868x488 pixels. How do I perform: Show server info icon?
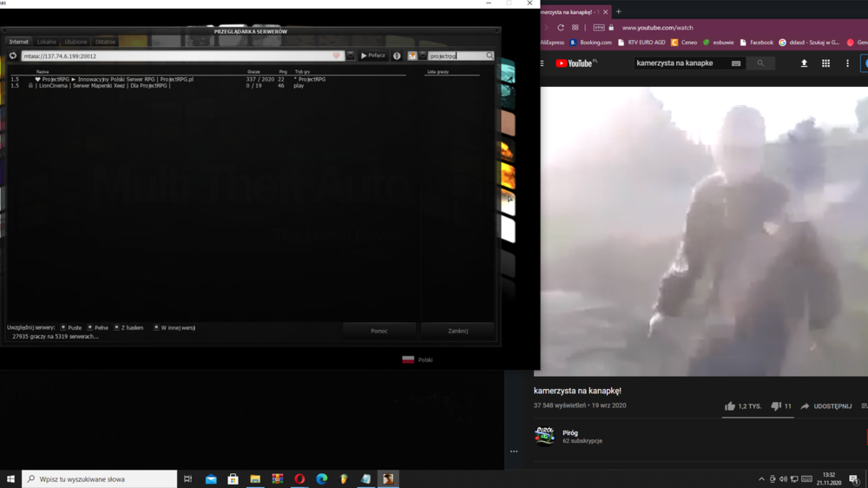click(397, 56)
